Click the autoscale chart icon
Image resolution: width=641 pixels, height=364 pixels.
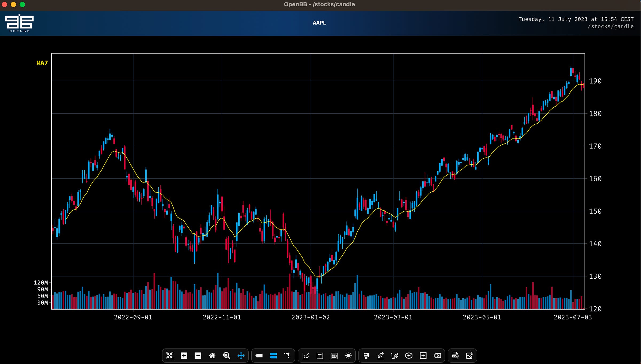tap(170, 355)
